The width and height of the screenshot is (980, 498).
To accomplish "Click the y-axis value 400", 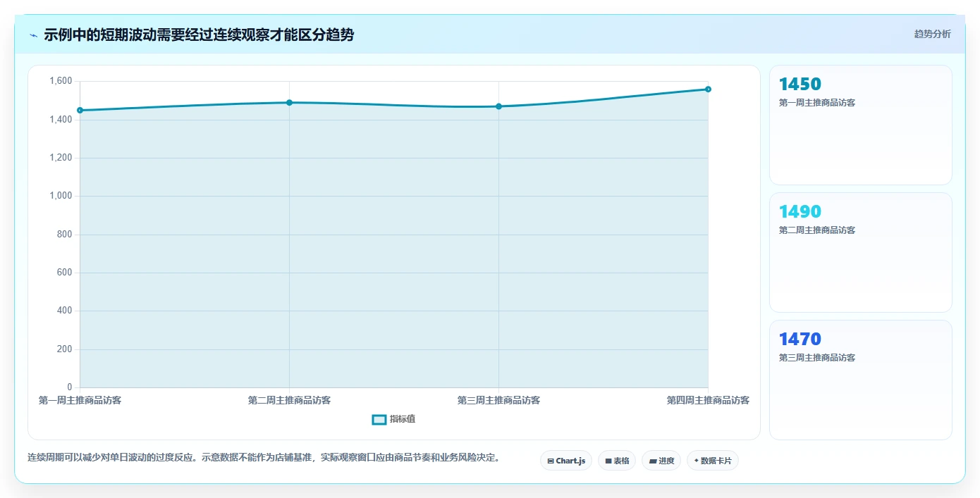I will (66, 311).
